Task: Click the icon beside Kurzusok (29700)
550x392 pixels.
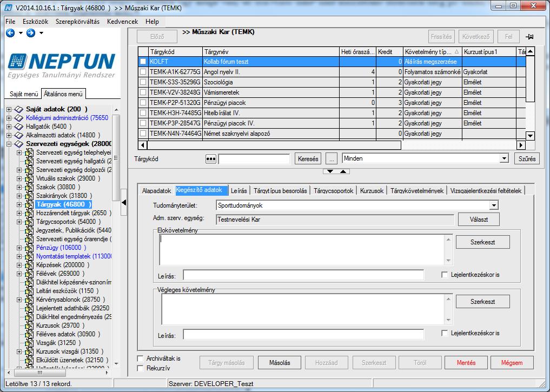Action: coord(29,325)
